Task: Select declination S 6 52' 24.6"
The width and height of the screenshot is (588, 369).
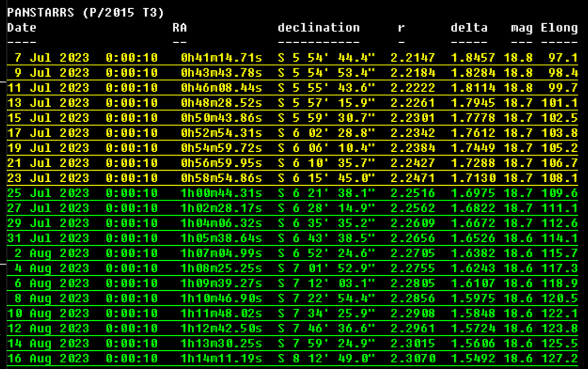Action: [x=327, y=253]
